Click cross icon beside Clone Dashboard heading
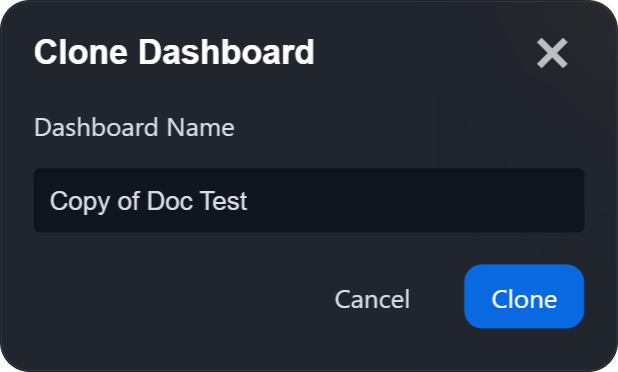 [552, 53]
